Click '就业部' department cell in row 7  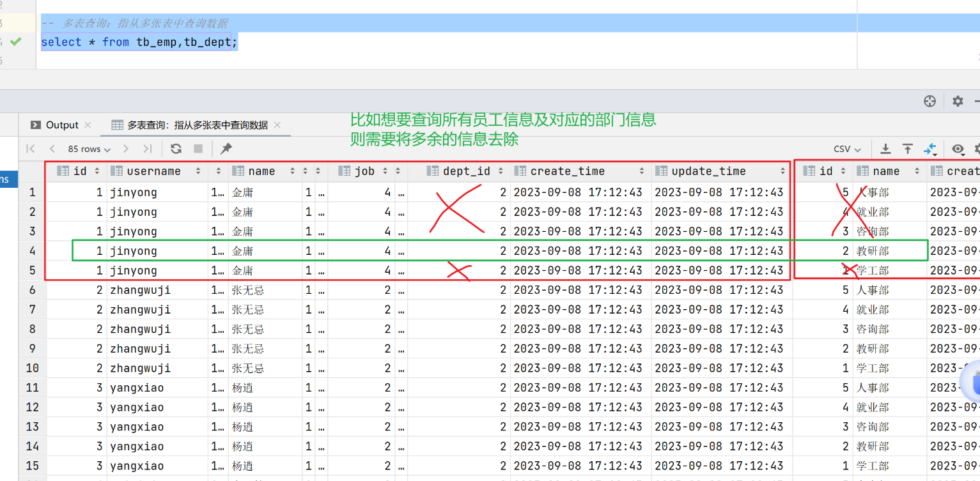tap(890, 310)
